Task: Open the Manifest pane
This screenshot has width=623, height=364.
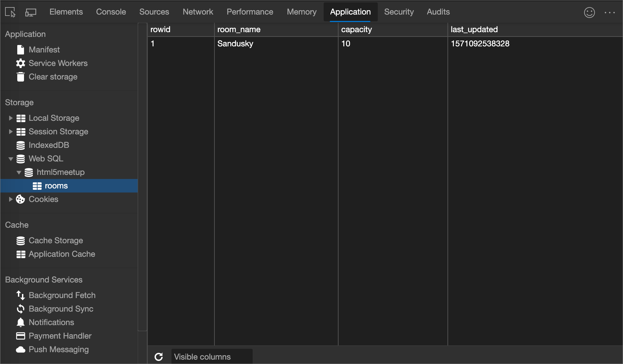Action: (x=44, y=50)
